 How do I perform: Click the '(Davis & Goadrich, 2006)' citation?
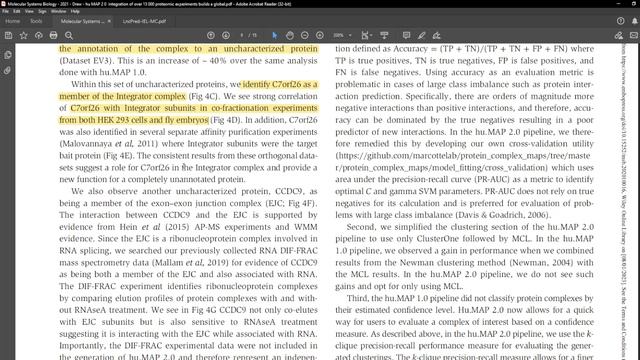502,215
